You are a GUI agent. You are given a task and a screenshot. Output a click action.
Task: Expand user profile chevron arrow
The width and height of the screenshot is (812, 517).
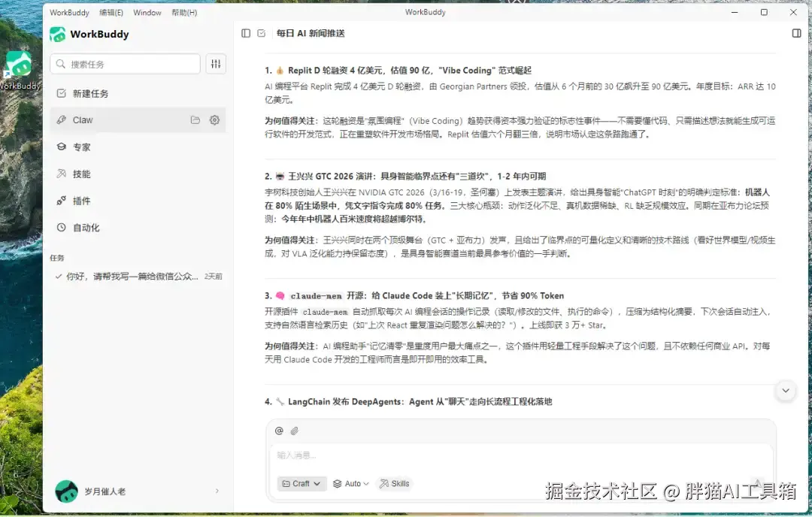[x=217, y=491]
